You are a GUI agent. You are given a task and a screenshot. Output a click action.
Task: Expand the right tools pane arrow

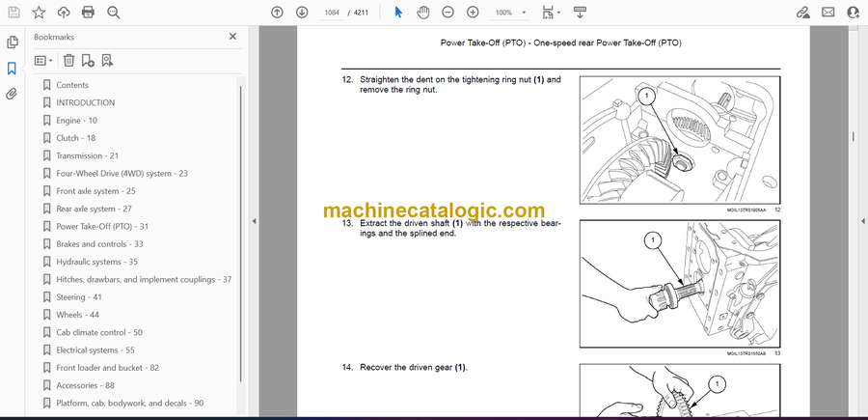click(862, 221)
